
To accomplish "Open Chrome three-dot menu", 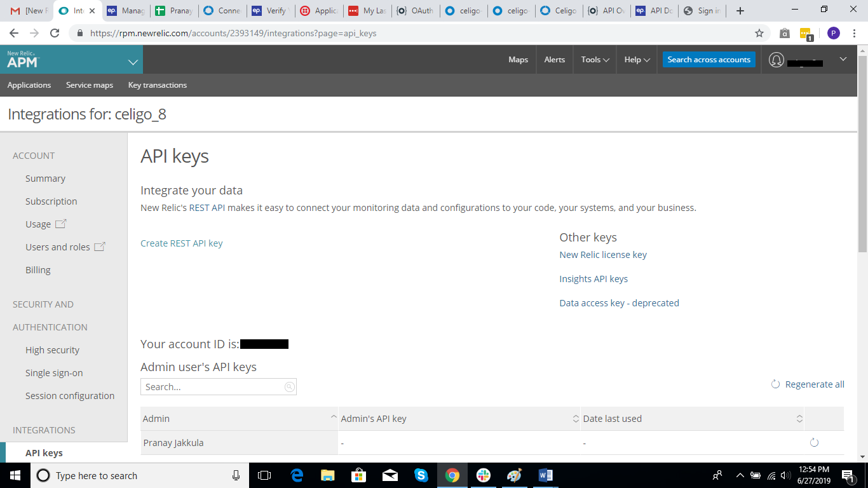I will [855, 33].
